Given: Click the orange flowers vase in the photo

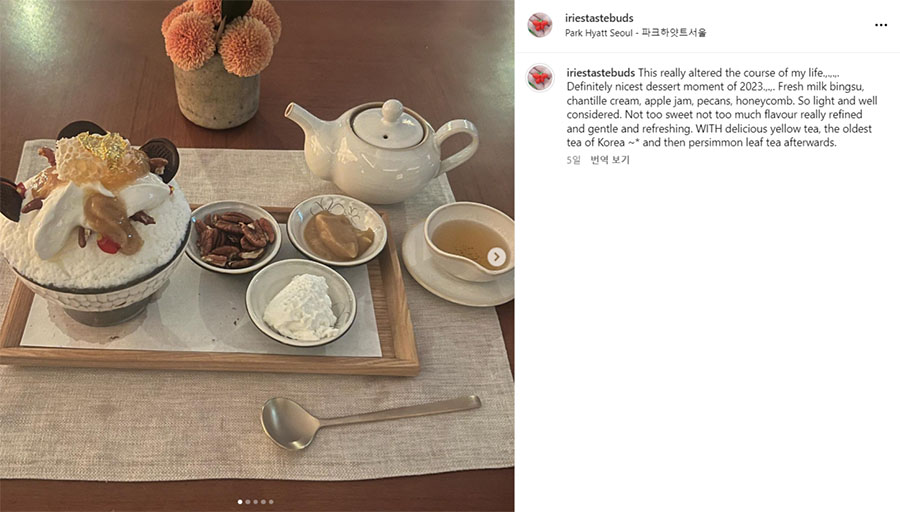Looking at the screenshot, I should [x=220, y=63].
